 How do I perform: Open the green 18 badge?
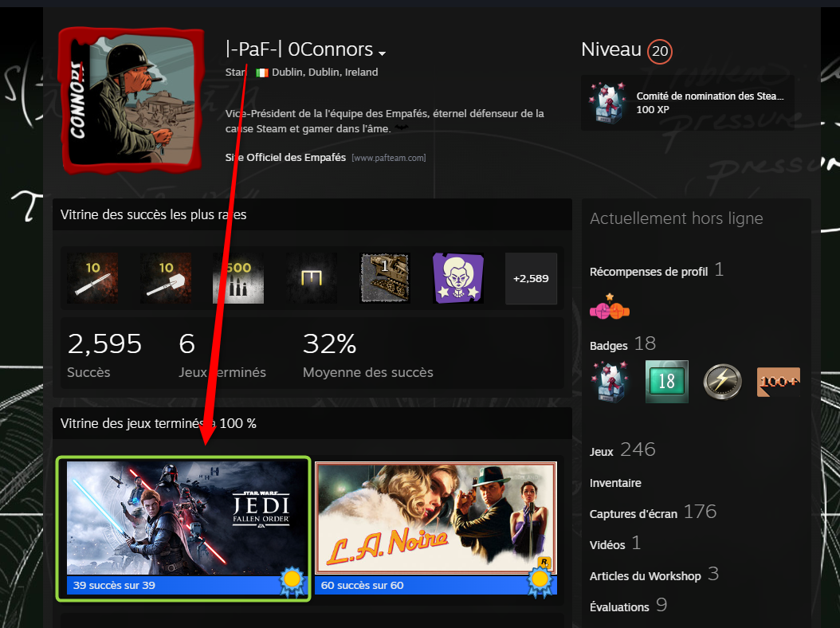point(667,381)
